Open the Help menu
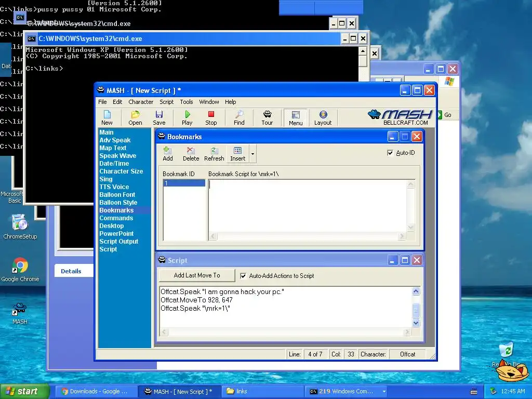The height and width of the screenshot is (399, 532). coord(230,102)
